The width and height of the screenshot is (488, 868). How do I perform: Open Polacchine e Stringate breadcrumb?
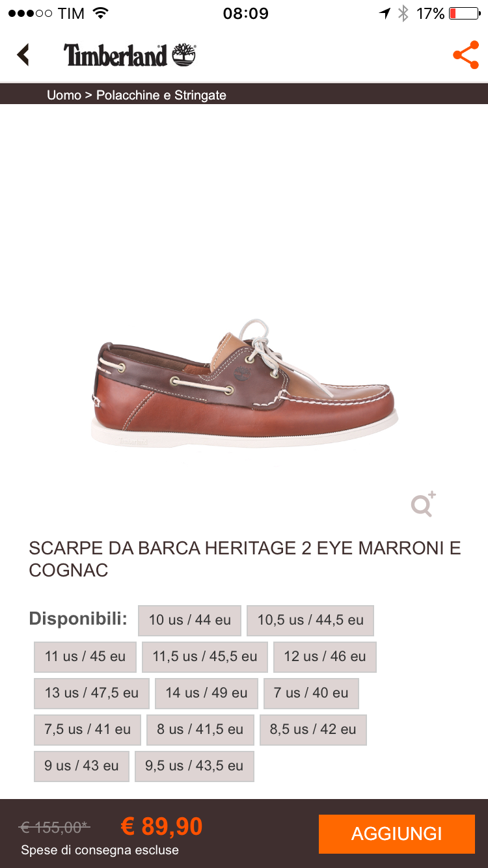tap(161, 95)
